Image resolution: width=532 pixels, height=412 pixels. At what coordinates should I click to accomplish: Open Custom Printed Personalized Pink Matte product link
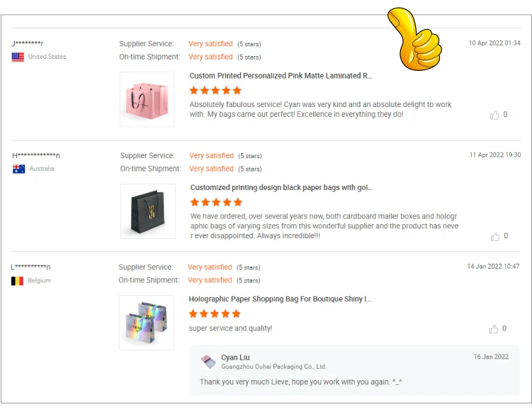(x=281, y=76)
